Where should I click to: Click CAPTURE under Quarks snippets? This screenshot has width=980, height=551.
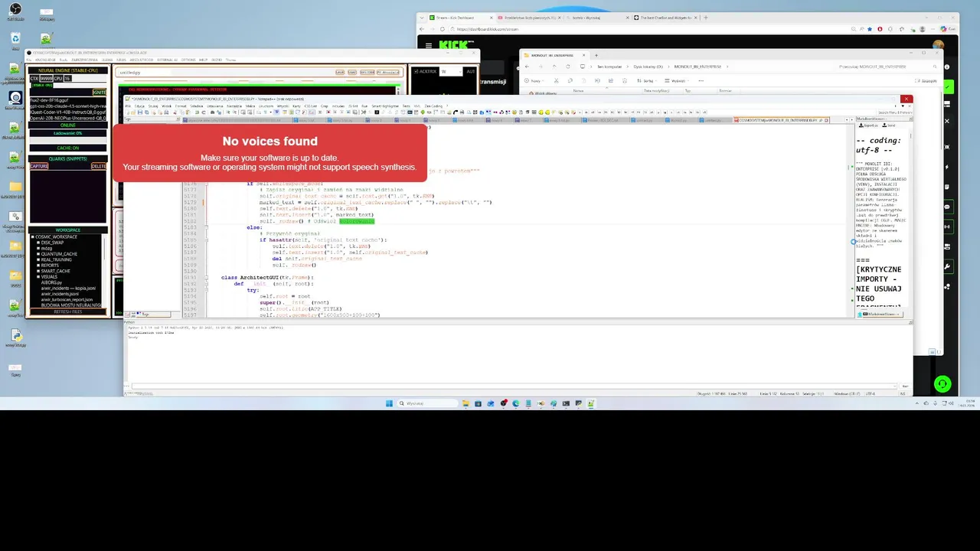[x=39, y=166]
